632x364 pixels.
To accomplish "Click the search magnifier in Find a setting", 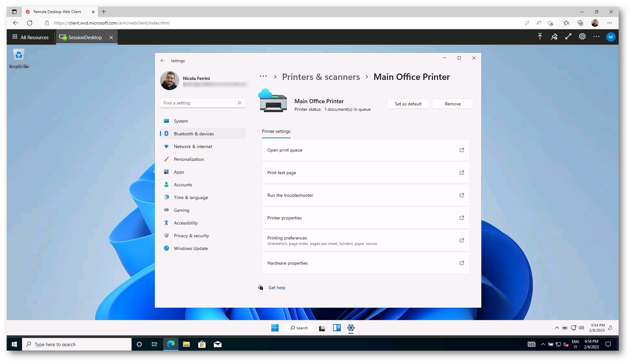I will point(239,103).
